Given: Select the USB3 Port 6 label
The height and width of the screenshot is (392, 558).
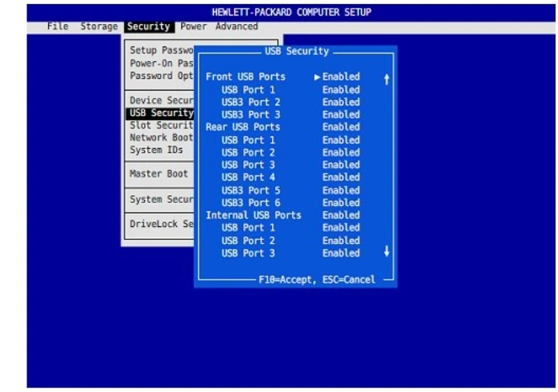Looking at the screenshot, I should click(x=251, y=203).
